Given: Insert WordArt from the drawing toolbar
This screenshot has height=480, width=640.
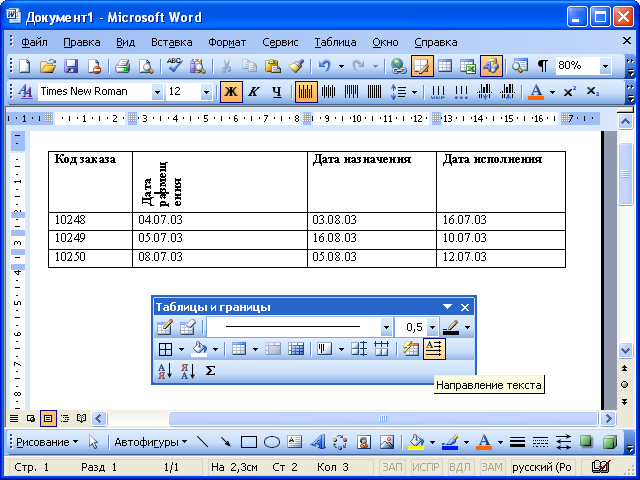Looking at the screenshot, I should 318,442.
